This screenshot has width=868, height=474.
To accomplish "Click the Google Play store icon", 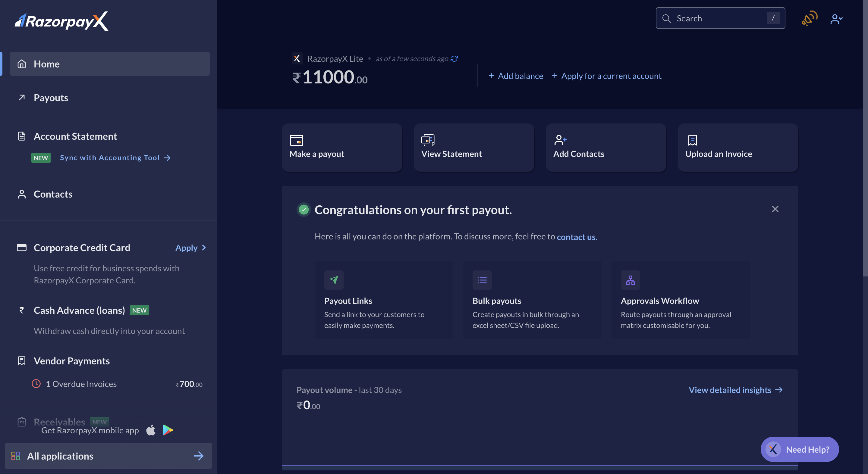I will click(168, 430).
